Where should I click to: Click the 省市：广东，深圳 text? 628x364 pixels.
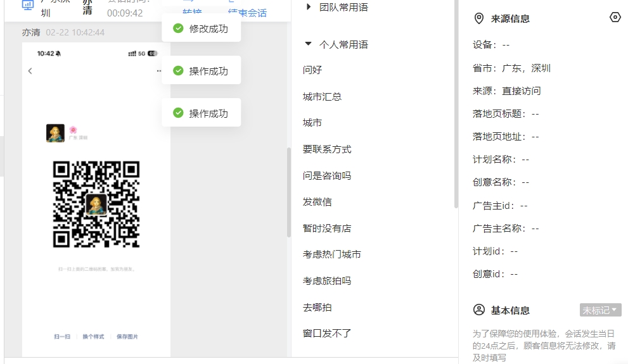[511, 68]
